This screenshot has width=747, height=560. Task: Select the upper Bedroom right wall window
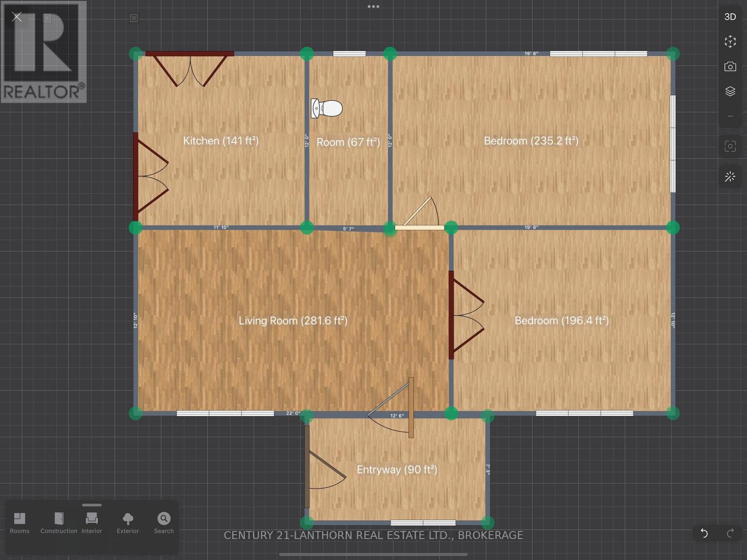tap(673, 144)
